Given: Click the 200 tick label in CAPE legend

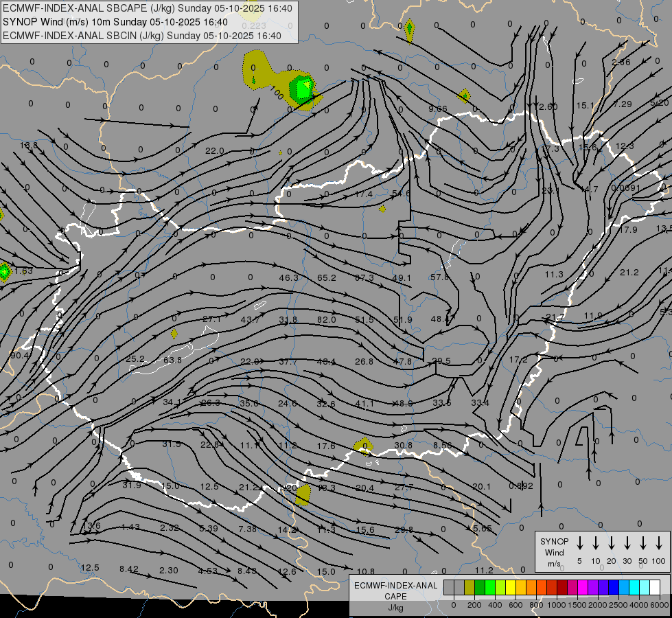Looking at the screenshot, I should (x=474, y=605).
